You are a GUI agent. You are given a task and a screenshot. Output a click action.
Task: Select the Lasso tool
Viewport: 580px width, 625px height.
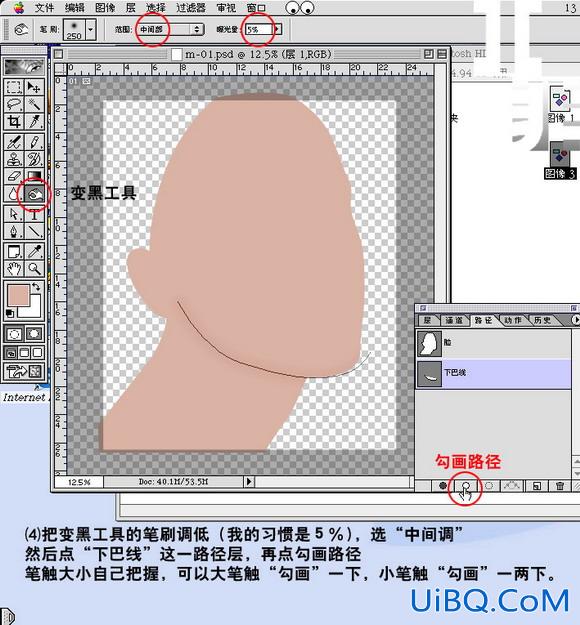click(14, 104)
